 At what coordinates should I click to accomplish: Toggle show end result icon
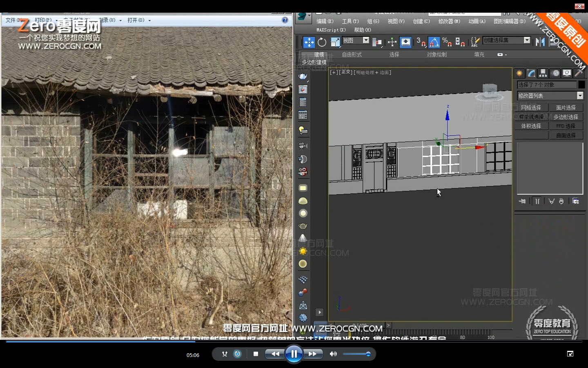tap(537, 201)
